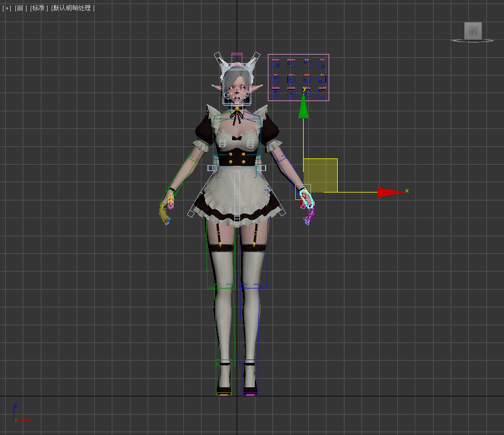Open the [标准] visual standard menu

pyautogui.click(x=39, y=8)
